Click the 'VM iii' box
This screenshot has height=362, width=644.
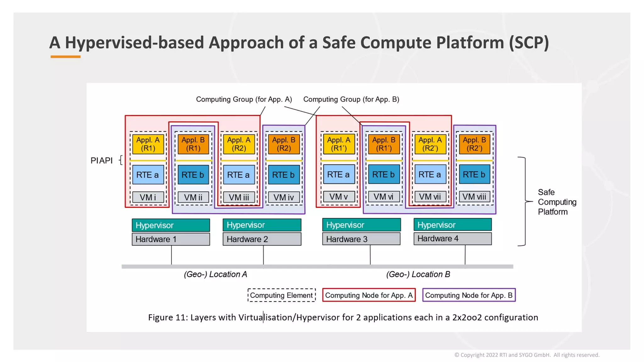click(x=239, y=197)
